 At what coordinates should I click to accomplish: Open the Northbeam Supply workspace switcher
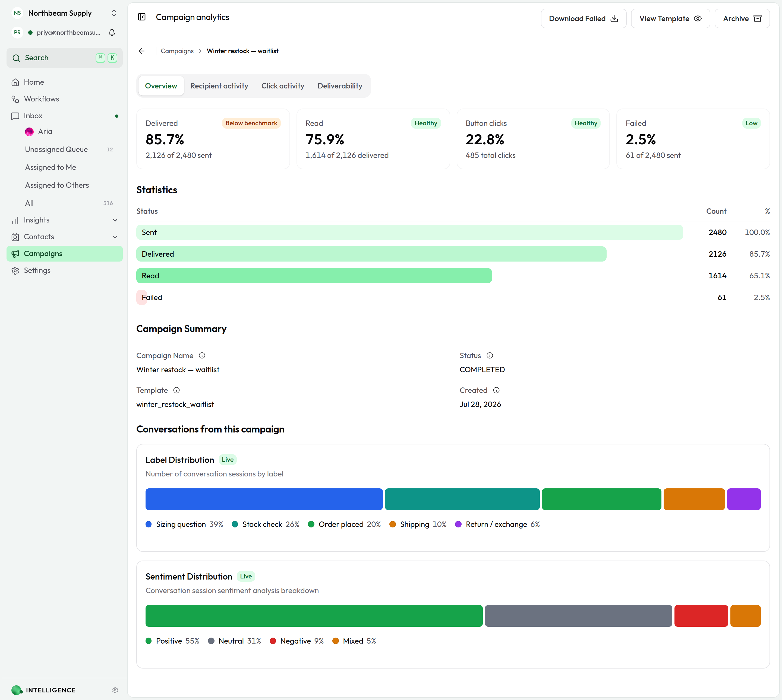[x=65, y=13]
